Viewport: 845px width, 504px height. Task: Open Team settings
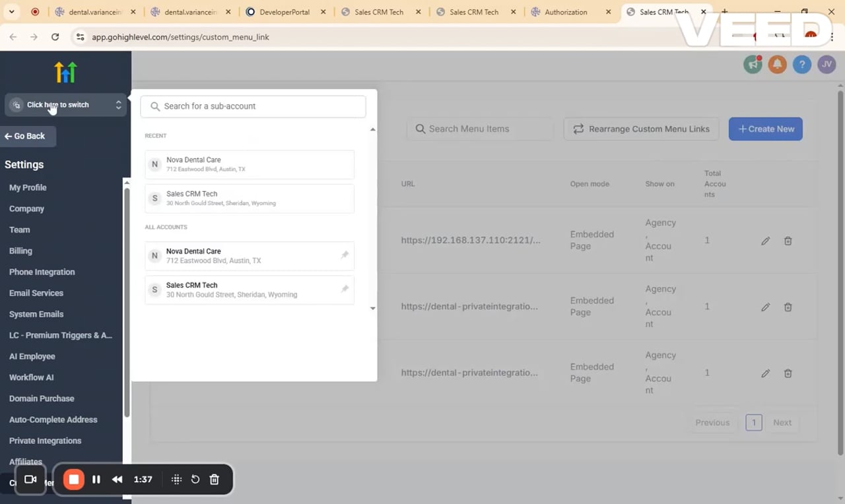[x=19, y=230]
